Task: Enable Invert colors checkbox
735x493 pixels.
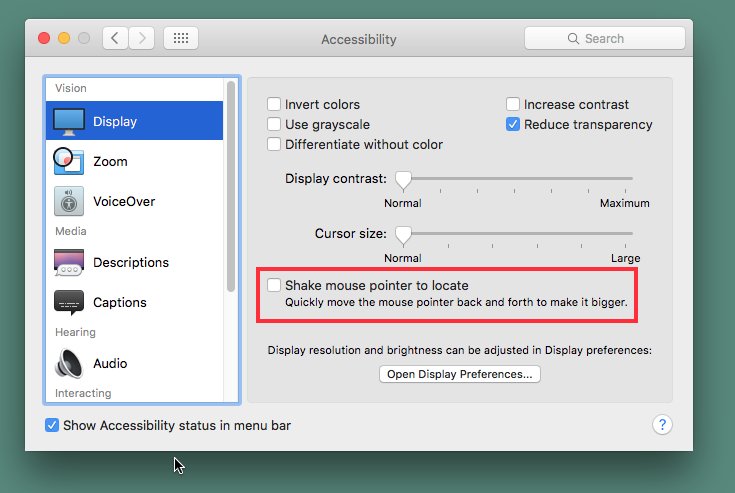Action: [274, 104]
